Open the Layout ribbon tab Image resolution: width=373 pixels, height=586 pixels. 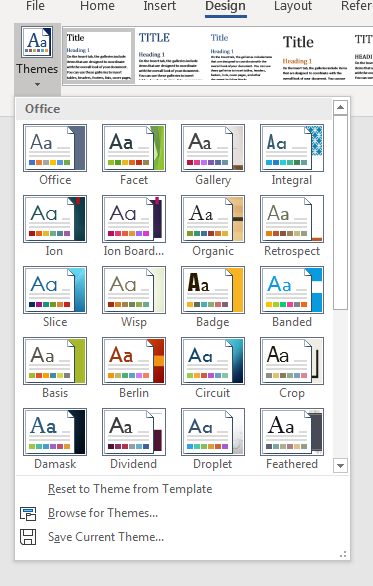tap(293, 6)
